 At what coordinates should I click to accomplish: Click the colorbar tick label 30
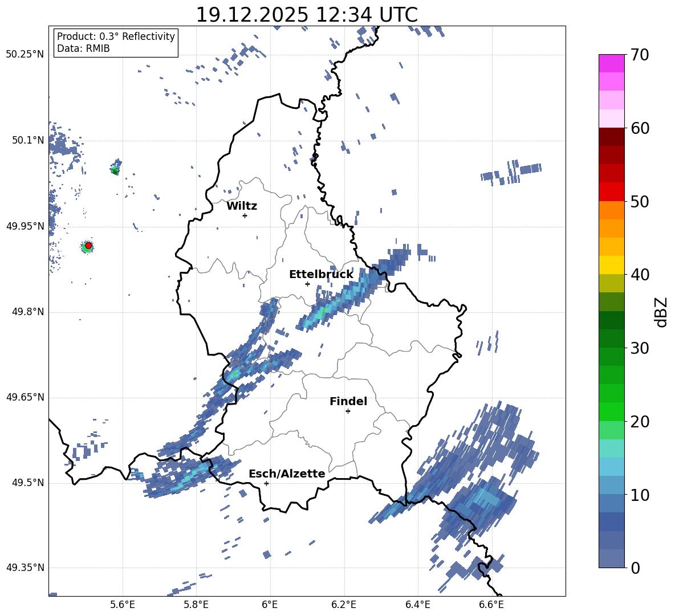pyautogui.click(x=640, y=348)
